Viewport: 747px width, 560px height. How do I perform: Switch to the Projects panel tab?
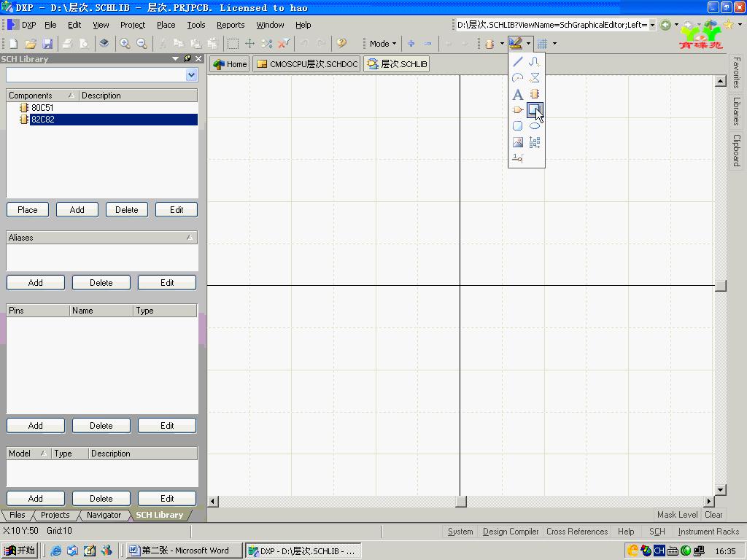click(x=55, y=515)
